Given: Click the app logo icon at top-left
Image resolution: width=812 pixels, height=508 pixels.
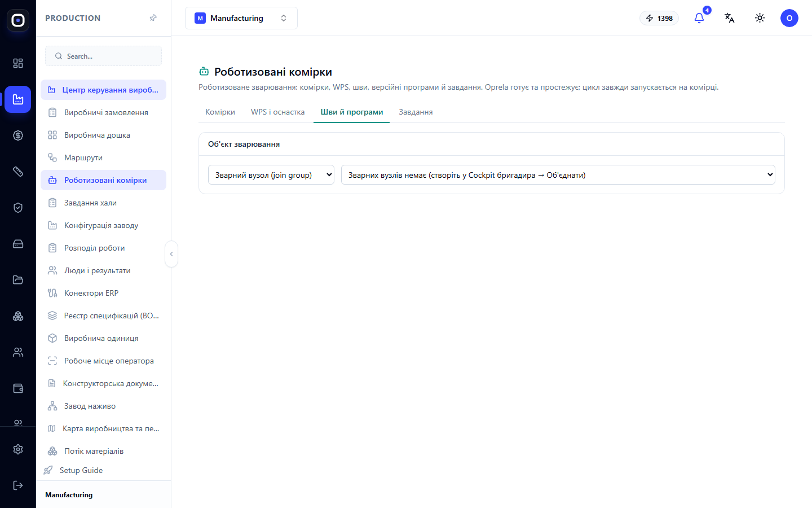Looking at the screenshot, I should tap(18, 20).
